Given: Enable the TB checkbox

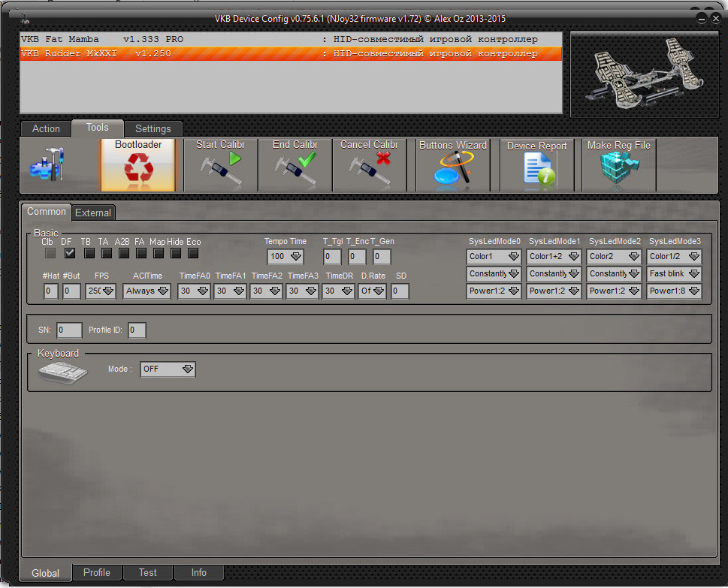Looking at the screenshot, I should tap(89, 253).
